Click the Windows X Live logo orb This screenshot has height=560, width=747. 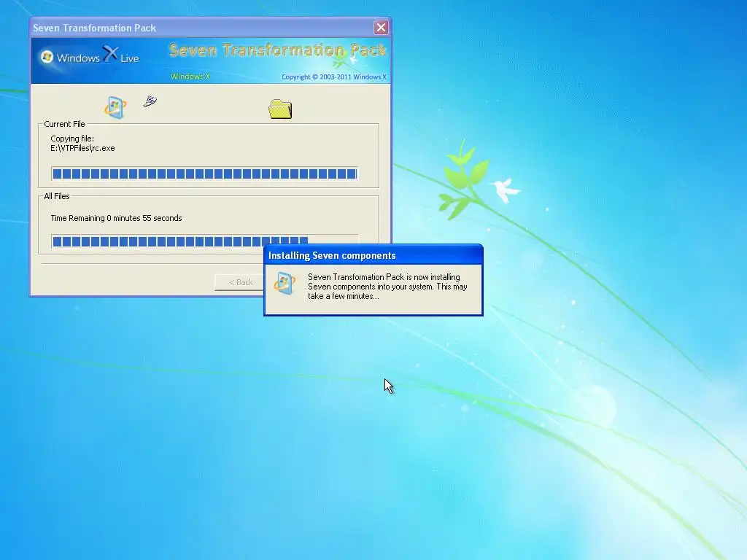coord(47,57)
